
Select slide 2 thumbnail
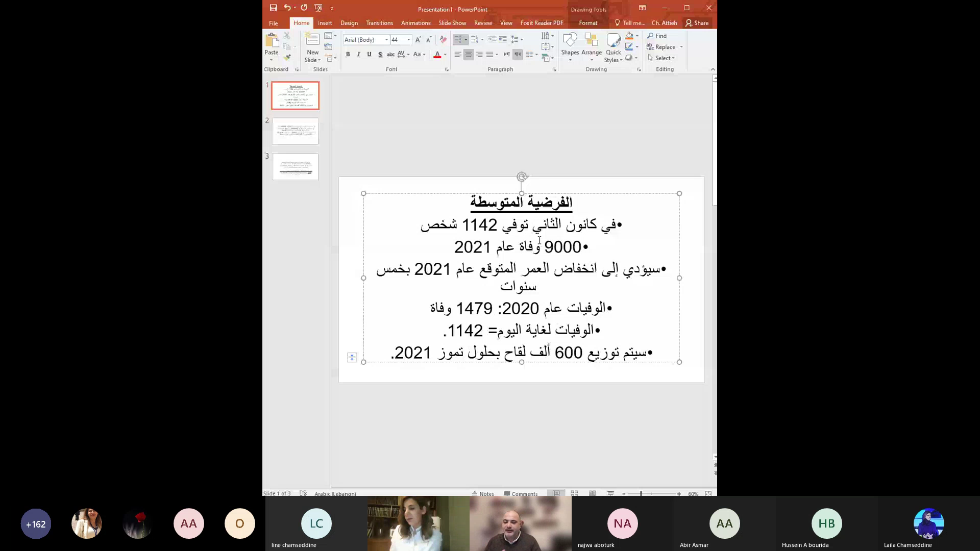point(295,131)
